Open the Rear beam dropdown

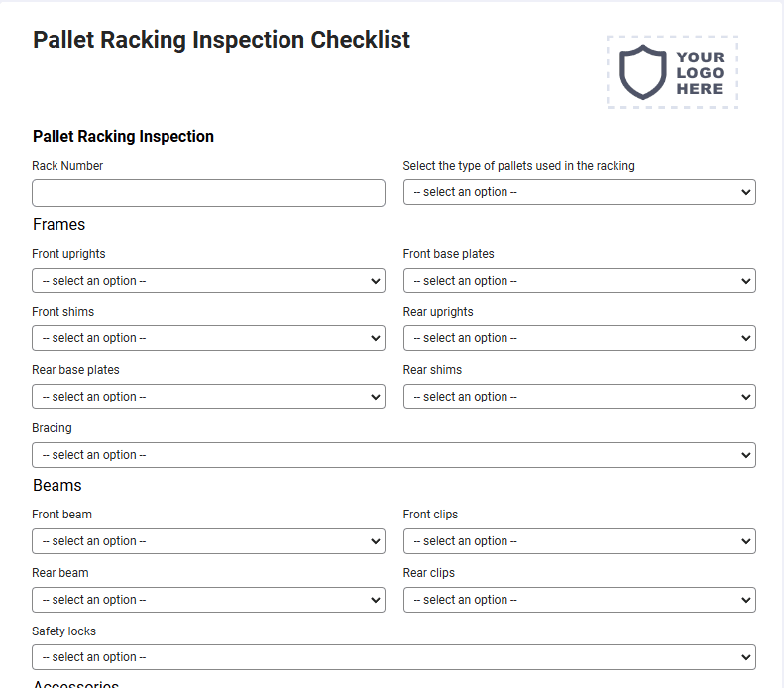click(x=208, y=600)
